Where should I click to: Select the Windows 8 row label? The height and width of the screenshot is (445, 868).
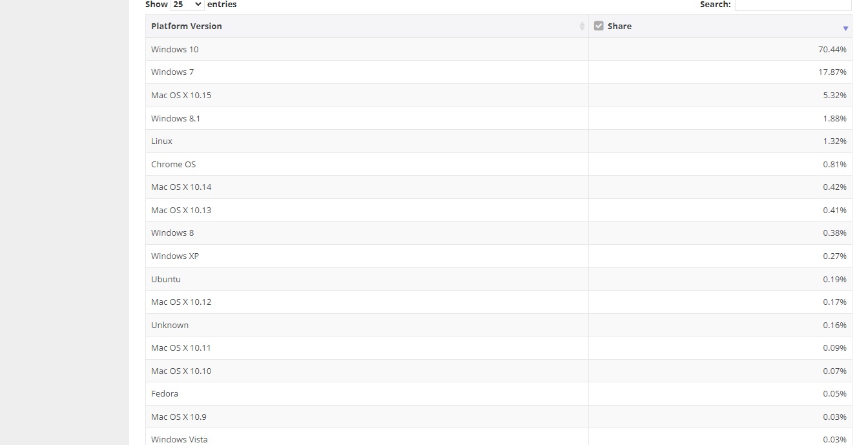point(172,233)
